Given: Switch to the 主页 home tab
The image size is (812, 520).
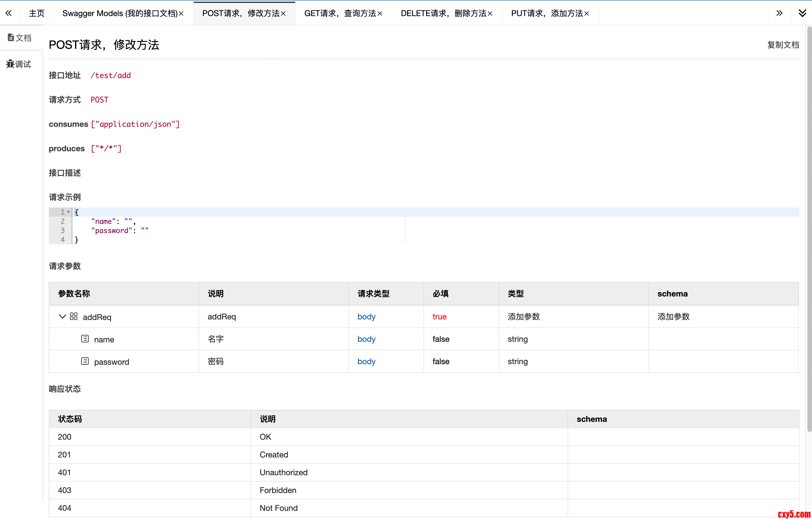Looking at the screenshot, I should (36, 13).
